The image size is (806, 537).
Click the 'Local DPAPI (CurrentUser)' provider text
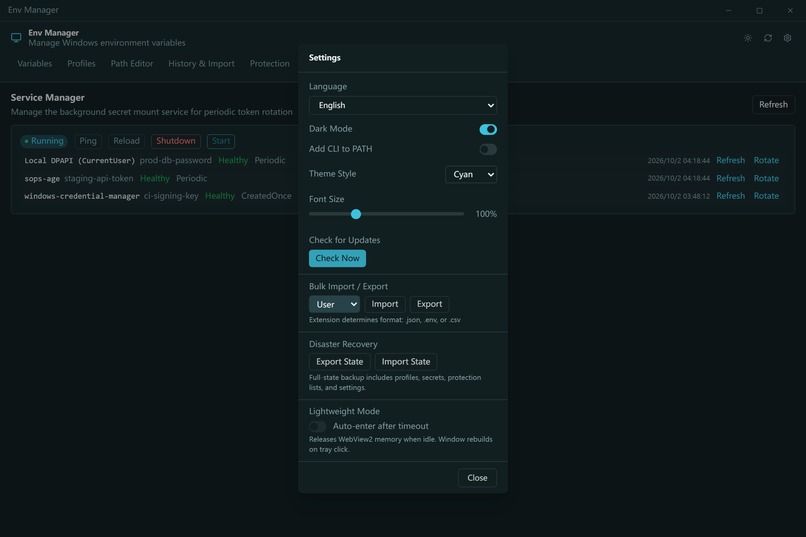(x=80, y=160)
